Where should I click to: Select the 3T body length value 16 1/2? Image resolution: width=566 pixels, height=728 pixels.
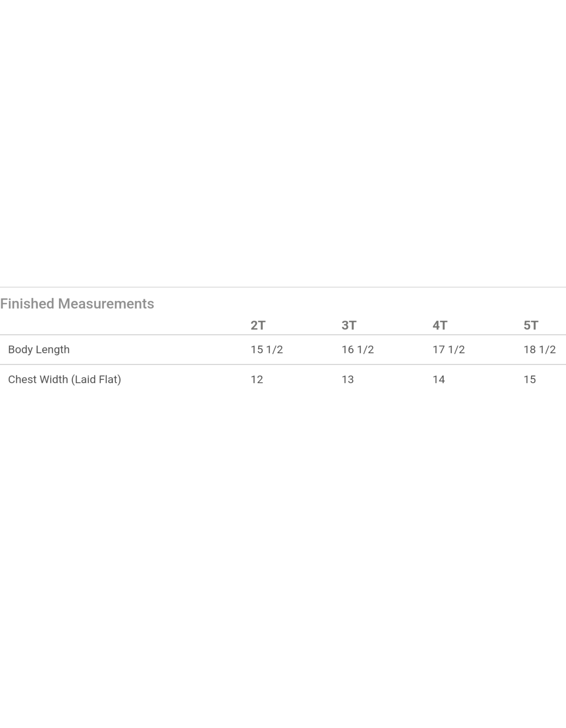pyautogui.click(x=358, y=349)
